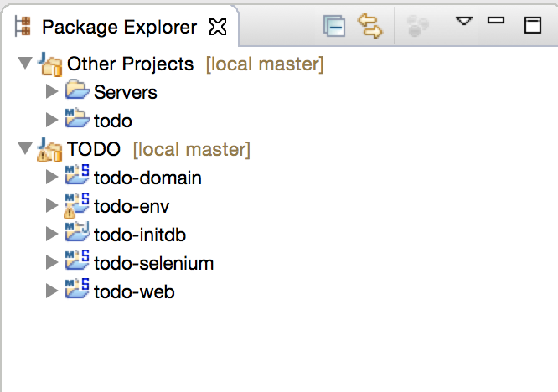Expand the todo-web project node
Viewport: 558px width, 392px height.
point(52,291)
